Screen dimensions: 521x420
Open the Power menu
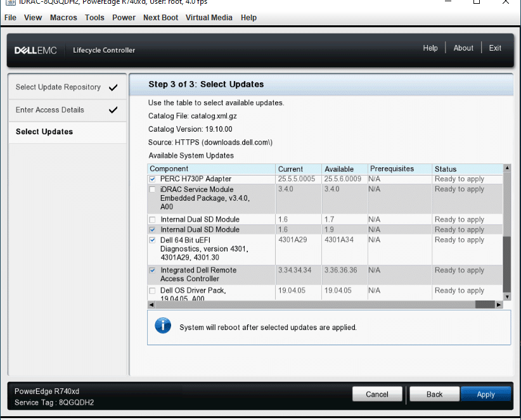tap(124, 18)
